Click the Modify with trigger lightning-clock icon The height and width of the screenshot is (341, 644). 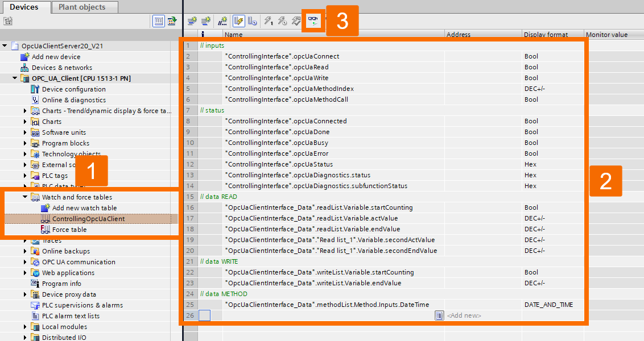pos(282,20)
